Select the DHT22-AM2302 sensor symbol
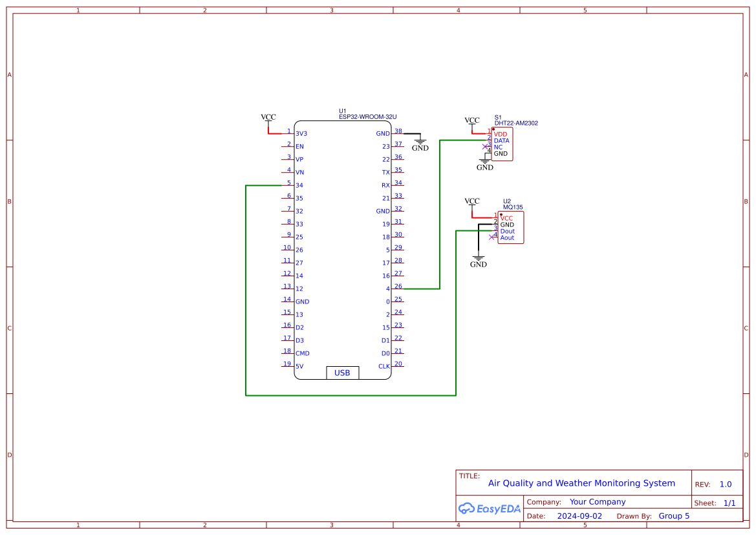 click(501, 144)
